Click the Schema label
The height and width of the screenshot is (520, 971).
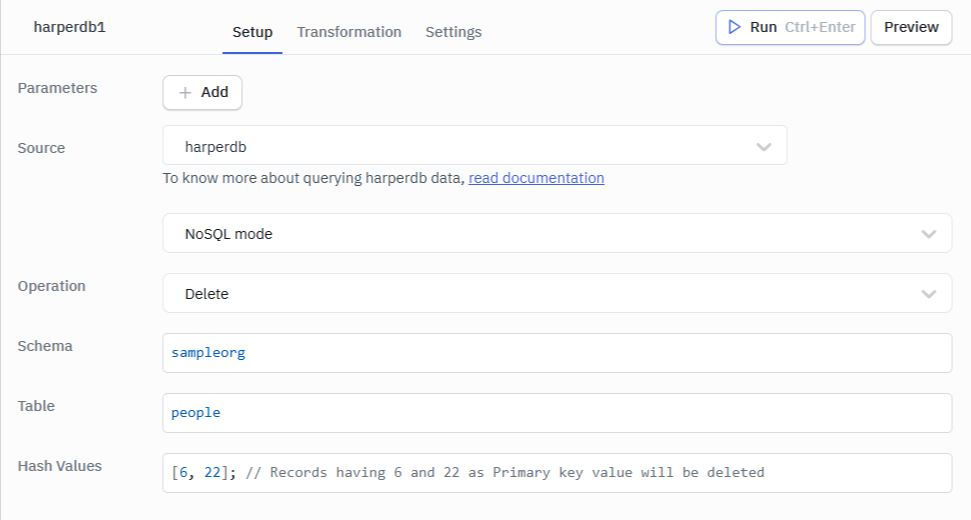[45, 346]
